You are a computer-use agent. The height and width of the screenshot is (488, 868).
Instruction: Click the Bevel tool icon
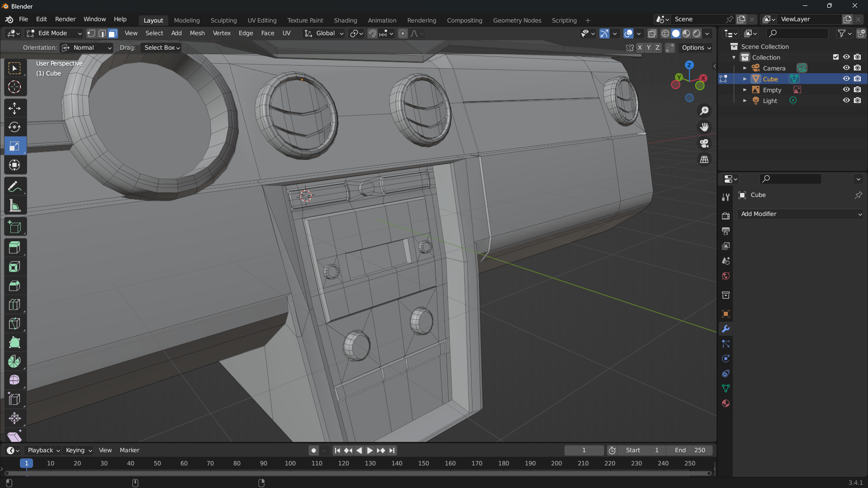point(14,286)
